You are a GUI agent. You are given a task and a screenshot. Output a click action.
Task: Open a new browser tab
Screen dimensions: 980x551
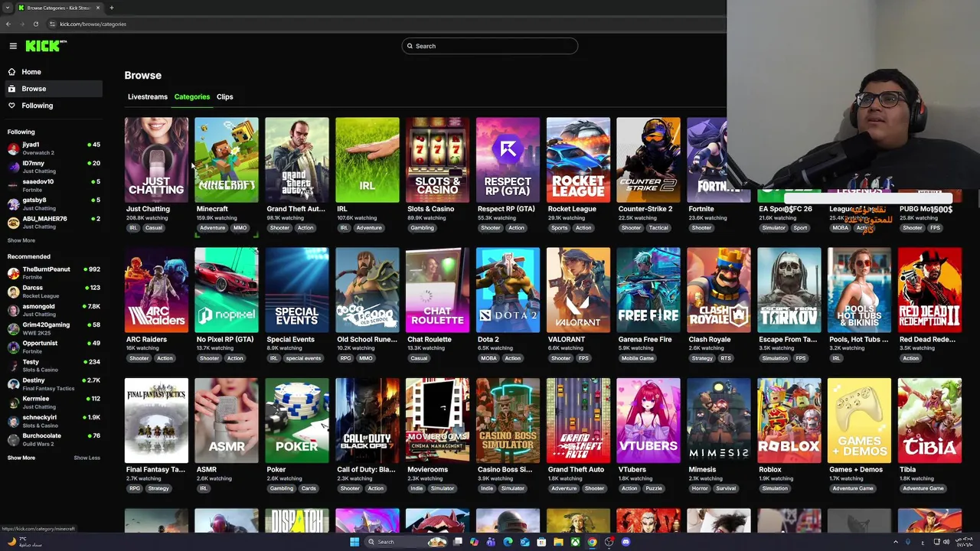pyautogui.click(x=111, y=8)
